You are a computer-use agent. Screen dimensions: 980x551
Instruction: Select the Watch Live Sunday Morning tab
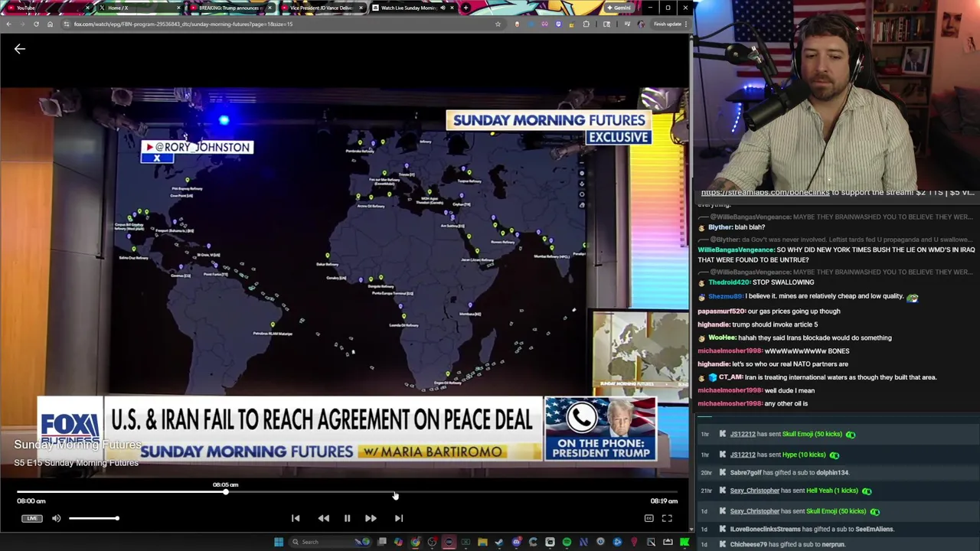413,8
